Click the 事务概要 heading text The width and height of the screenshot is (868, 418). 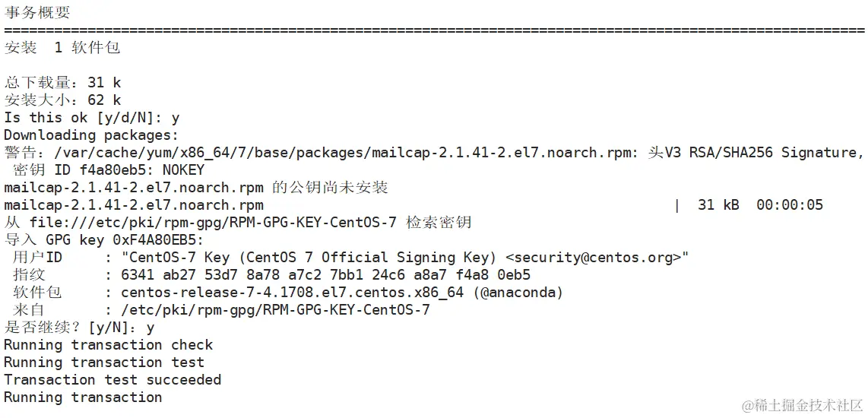(x=38, y=12)
